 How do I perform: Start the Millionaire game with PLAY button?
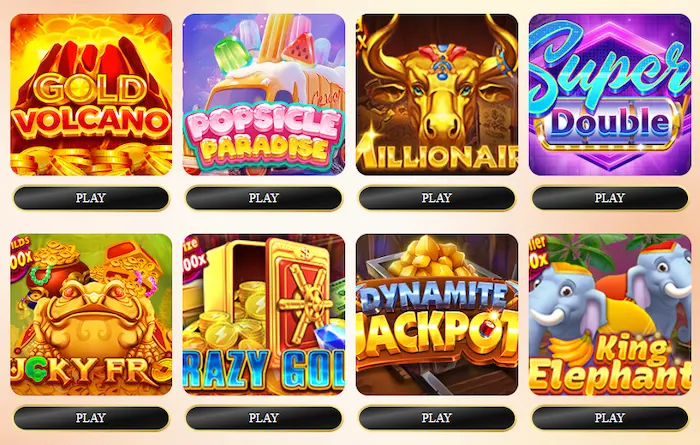point(437,198)
